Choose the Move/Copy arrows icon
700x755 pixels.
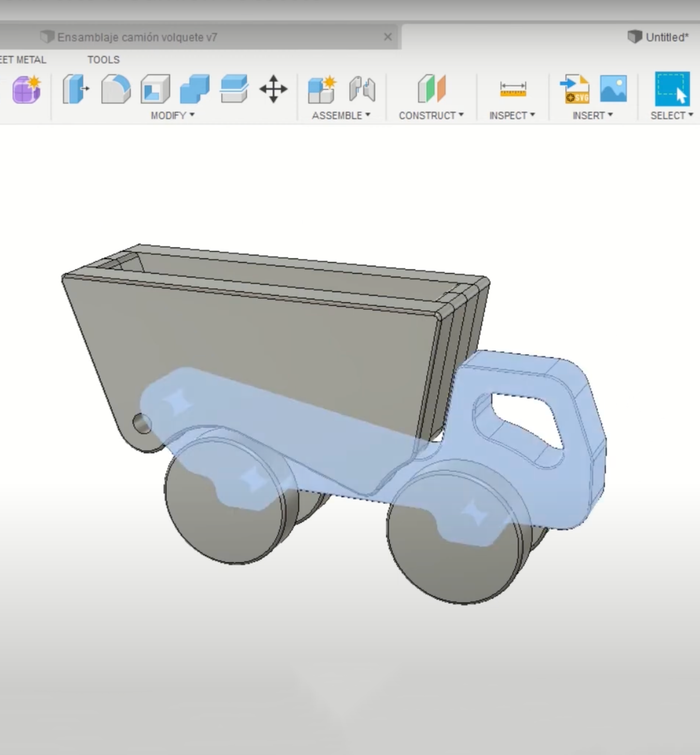coord(273,89)
